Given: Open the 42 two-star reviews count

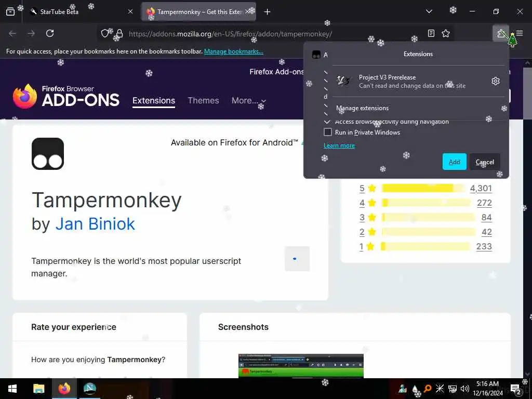Looking at the screenshot, I should coord(486,232).
